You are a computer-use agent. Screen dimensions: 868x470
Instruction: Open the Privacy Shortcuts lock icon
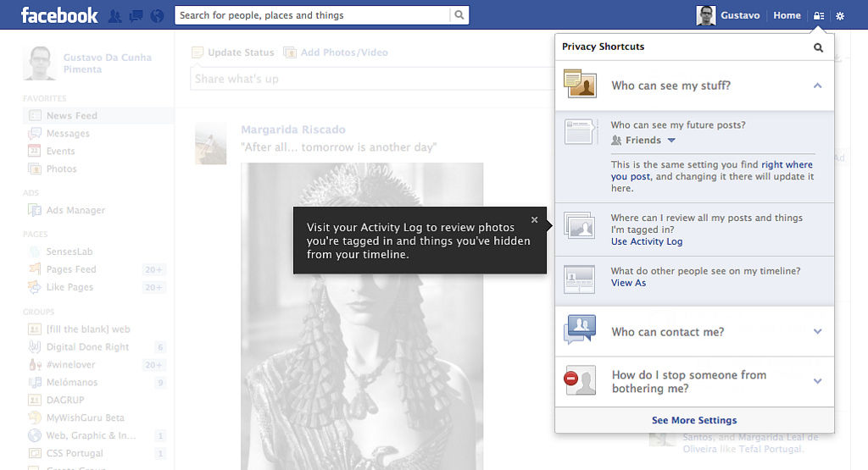coord(819,15)
